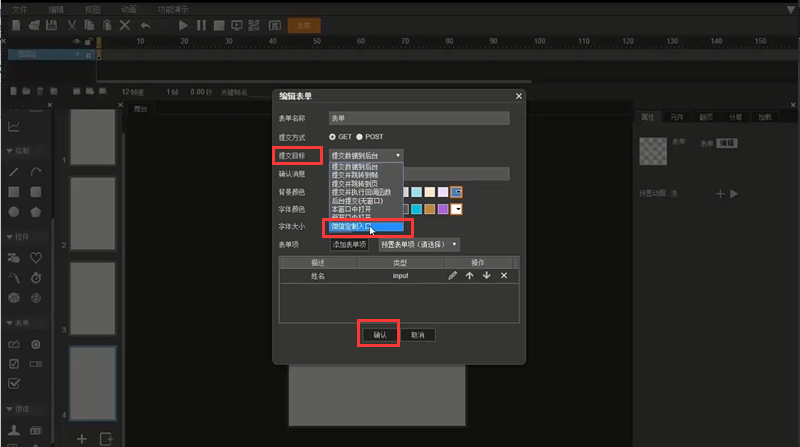Switch to the 翻页 tab in right panel
Screen dimensions: 800x447
coord(706,117)
